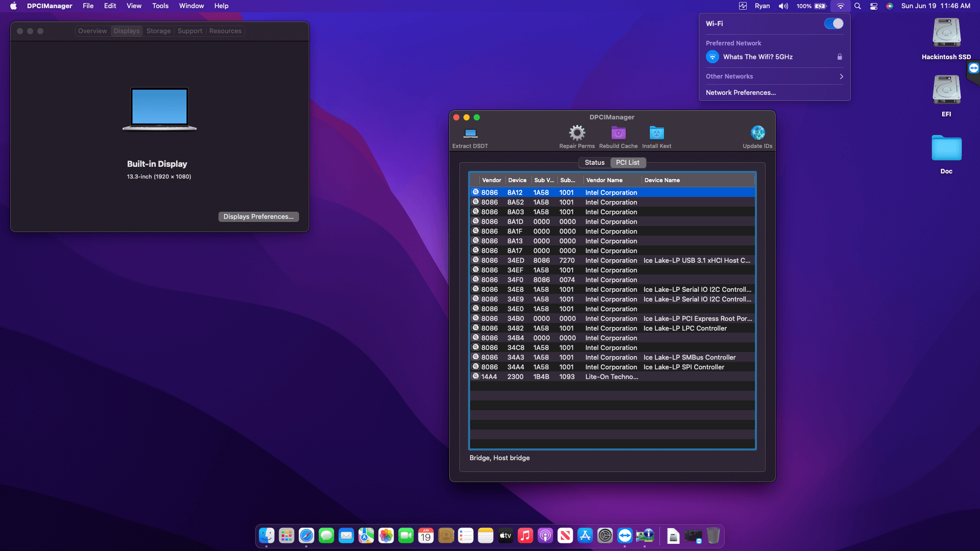
Task: Switch to Storage tab in About This Mac
Action: [158, 31]
